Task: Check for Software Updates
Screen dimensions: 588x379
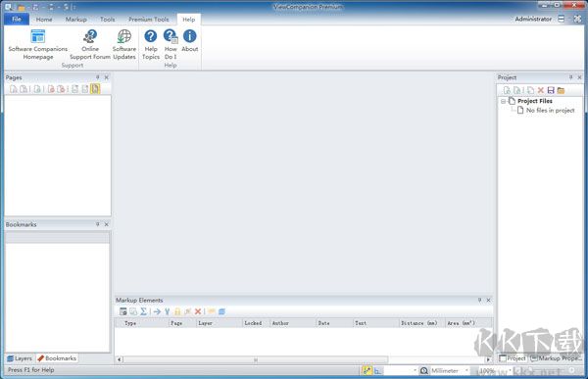Action: (x=124, y=44)
